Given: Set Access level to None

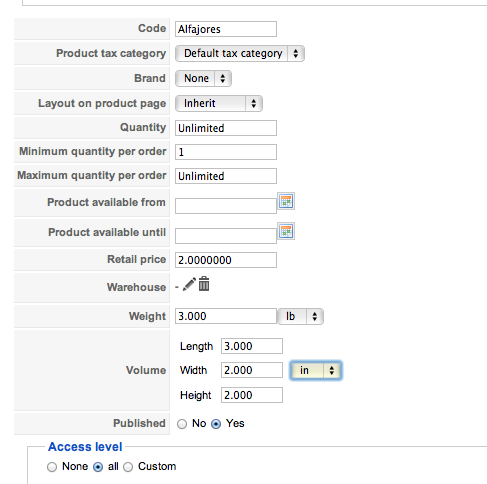Looking at the screenshot, I should coord(52,467).
